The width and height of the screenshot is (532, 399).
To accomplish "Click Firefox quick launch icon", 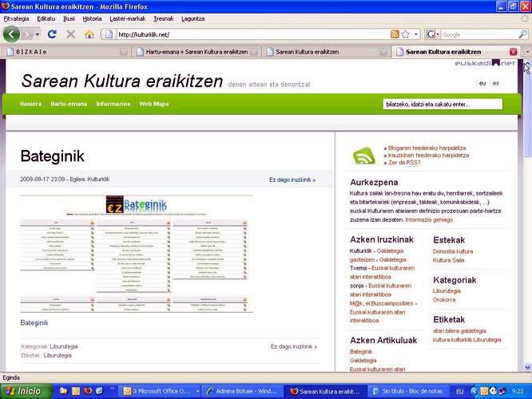I will coord(88,391).
